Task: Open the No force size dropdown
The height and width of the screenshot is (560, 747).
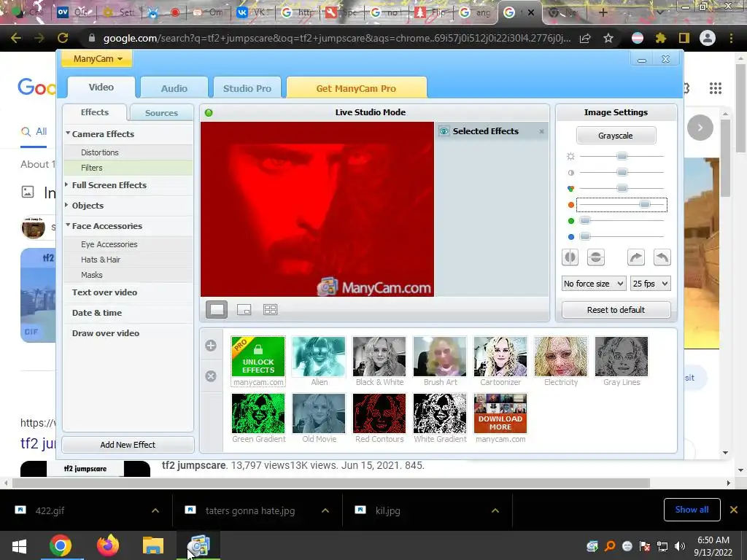Action: click(594, 284)
